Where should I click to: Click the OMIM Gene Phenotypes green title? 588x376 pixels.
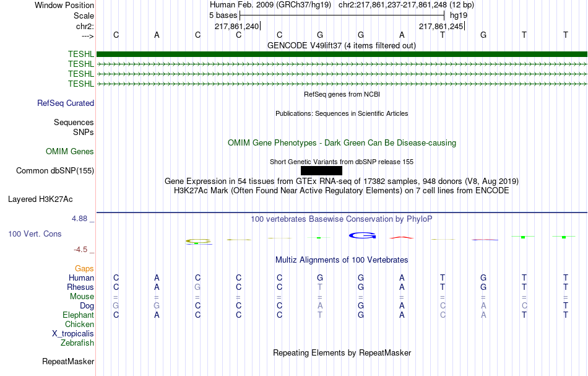342,143
